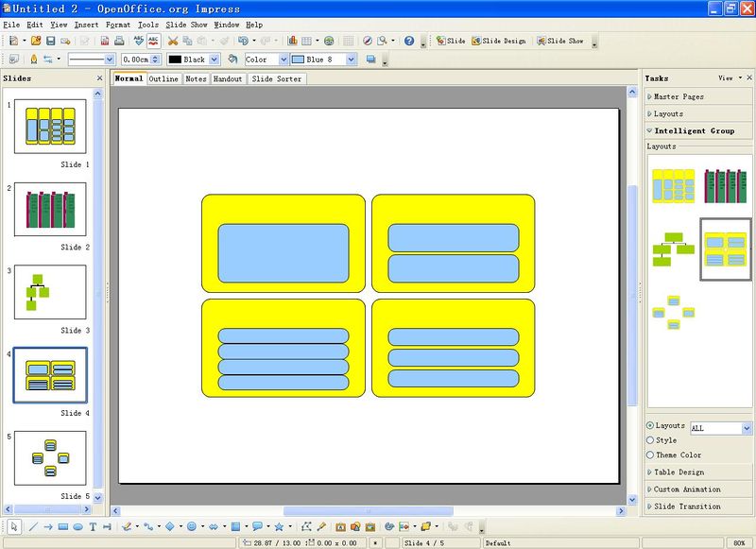Open the Hyperlink dialog (globe icon)
This screenshot has height=549, width=756.
(329, 41)
